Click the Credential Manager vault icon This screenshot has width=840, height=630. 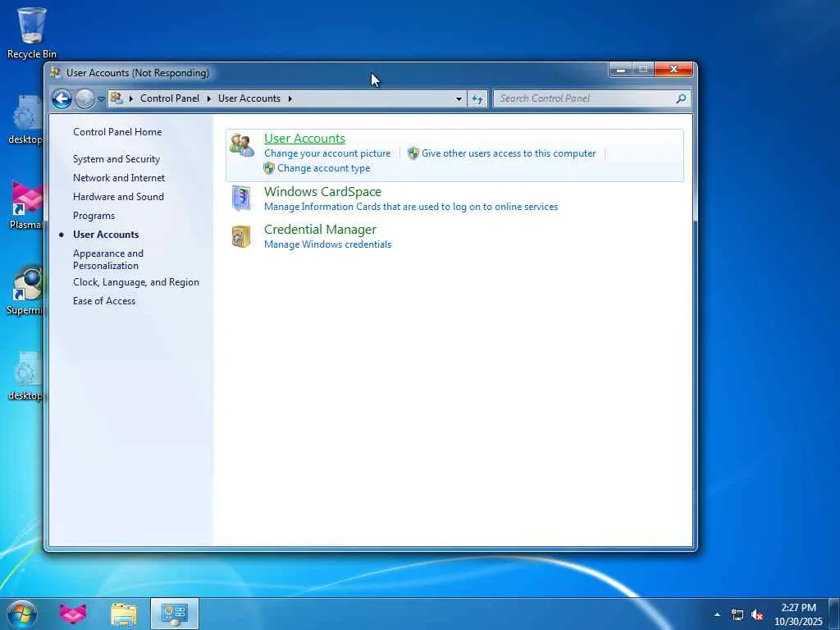[241, 236]
